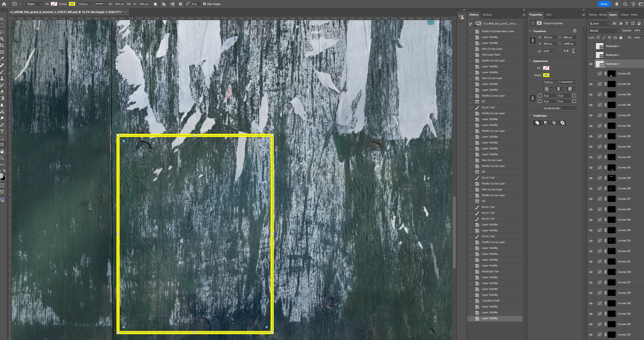Image resolution: width=644 pixels, height=340 pixels.
Task: Hide the Rectangle 3 layer
Action: click(591, 64)
